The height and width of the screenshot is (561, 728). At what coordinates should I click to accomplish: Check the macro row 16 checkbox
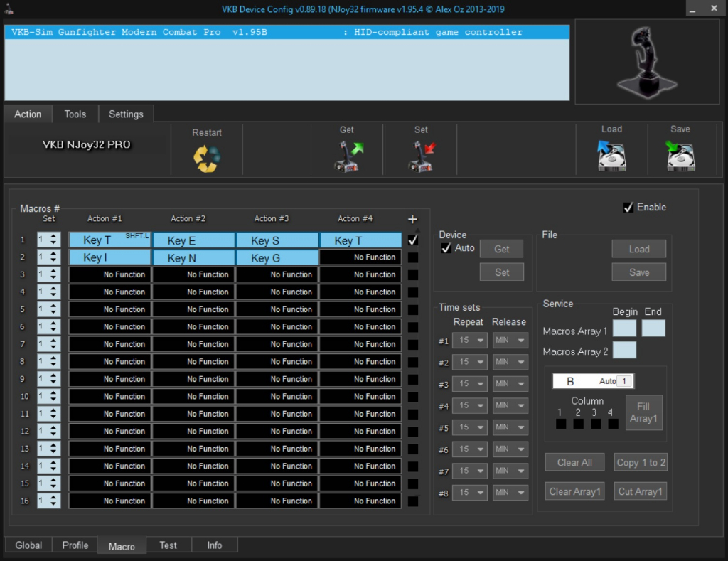413,501
